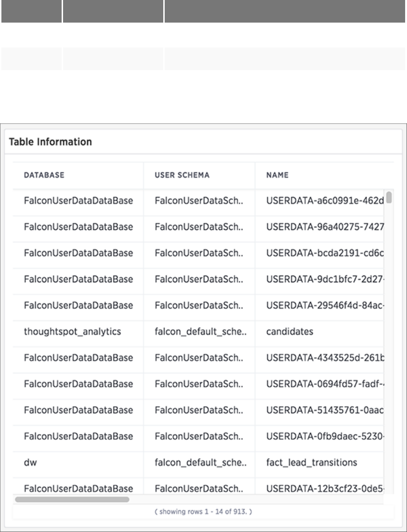Select USERDATA-4343525d-261b row name
Screen dimensions: 407x532
[325, 358]
